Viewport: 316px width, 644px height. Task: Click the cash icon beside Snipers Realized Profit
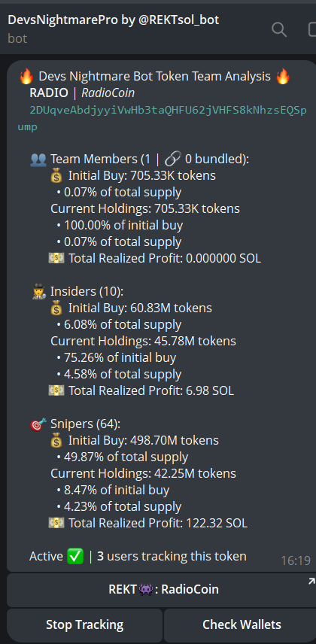tap(56, 524)
